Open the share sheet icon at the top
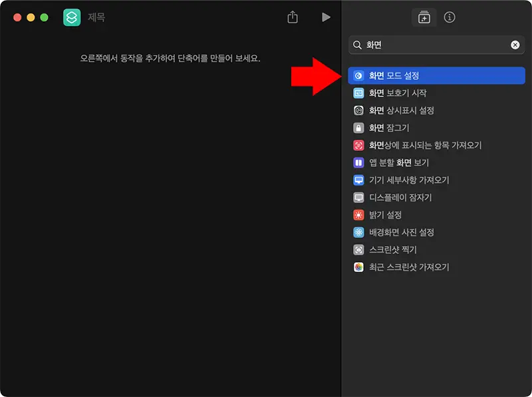This screenshot has height=397, width=532. click(293, 18)
